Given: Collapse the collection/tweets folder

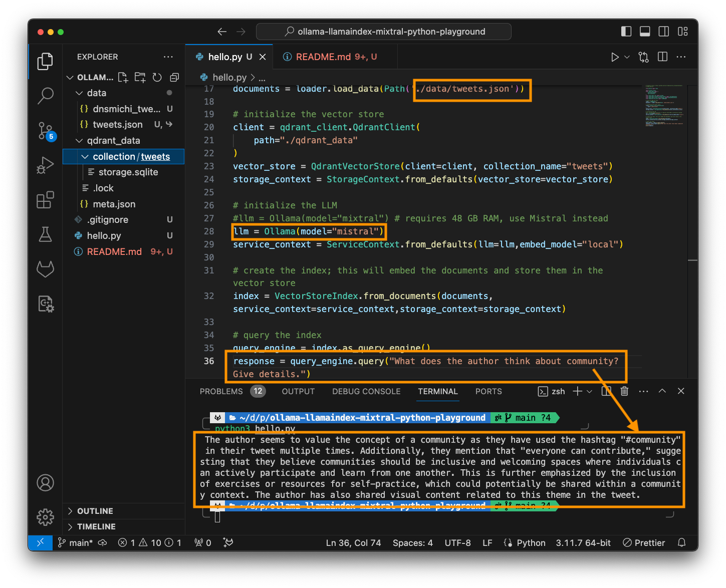Looking at the screenshot, I should [x=84, y=156].
